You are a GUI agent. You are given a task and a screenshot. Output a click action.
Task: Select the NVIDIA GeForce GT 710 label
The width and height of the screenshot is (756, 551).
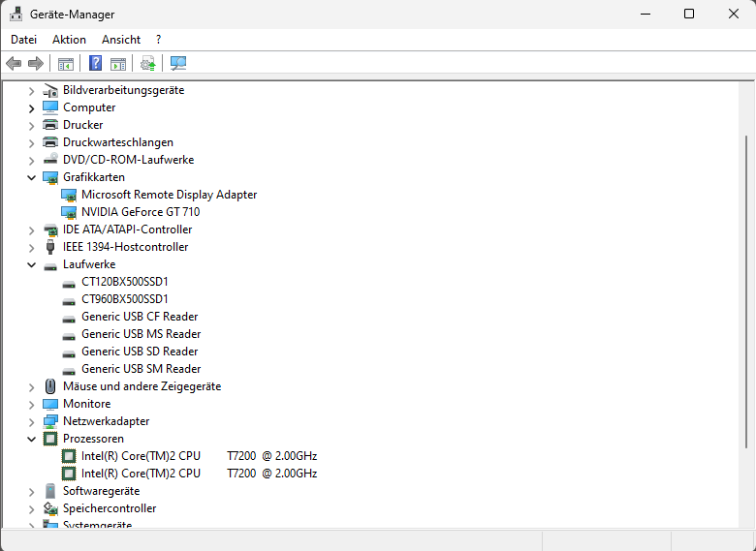(141, 212)
